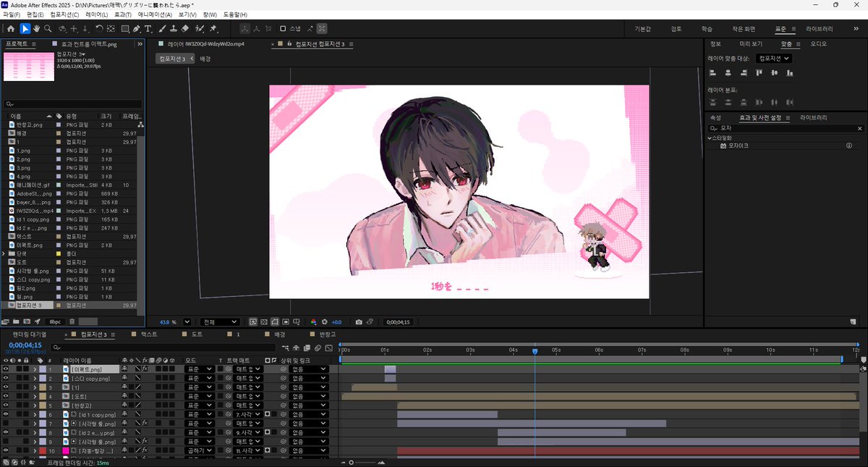
Task: Align layers to left edge
Action: (x=712, y=72)
